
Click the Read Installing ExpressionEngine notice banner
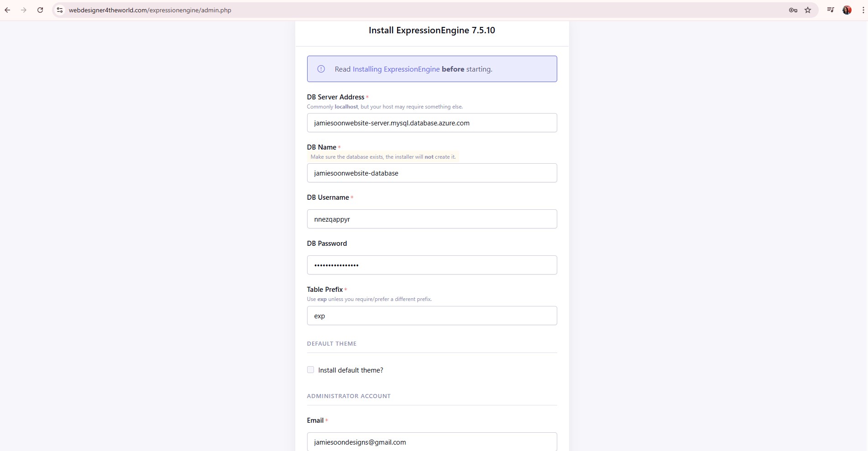(x=432, y=69)
